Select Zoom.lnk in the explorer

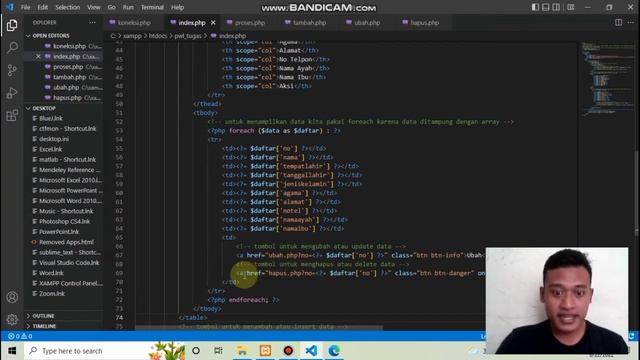click(52, 293)
